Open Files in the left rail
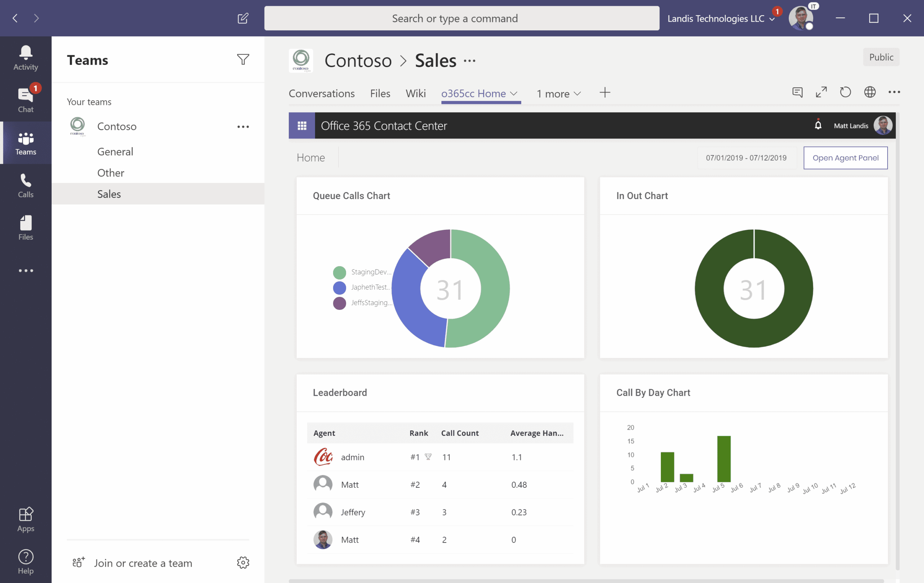 click(x=26, y=228)
